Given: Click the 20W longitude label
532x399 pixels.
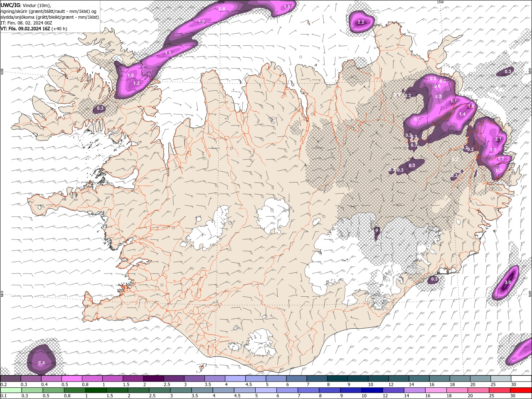Looking at the screenshot, I should [x=221, y=2].
